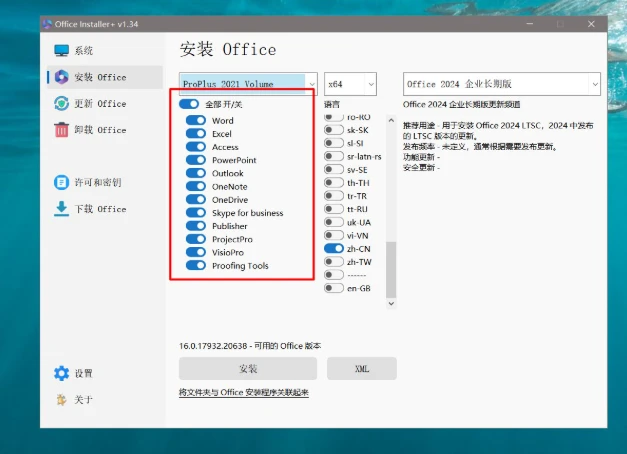Viewport: 627px width, 454px height.
Task: Click the 安装 install button
Action: [x=248, y=369]
